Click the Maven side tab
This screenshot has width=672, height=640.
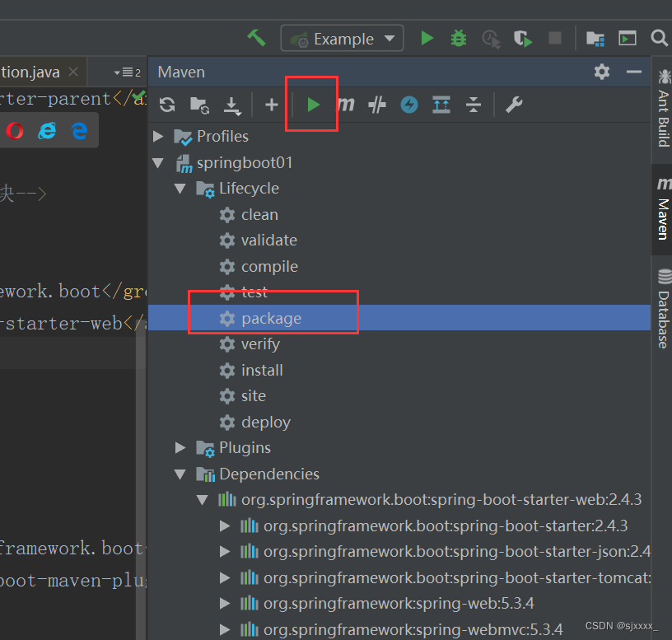tap(663, 209)
